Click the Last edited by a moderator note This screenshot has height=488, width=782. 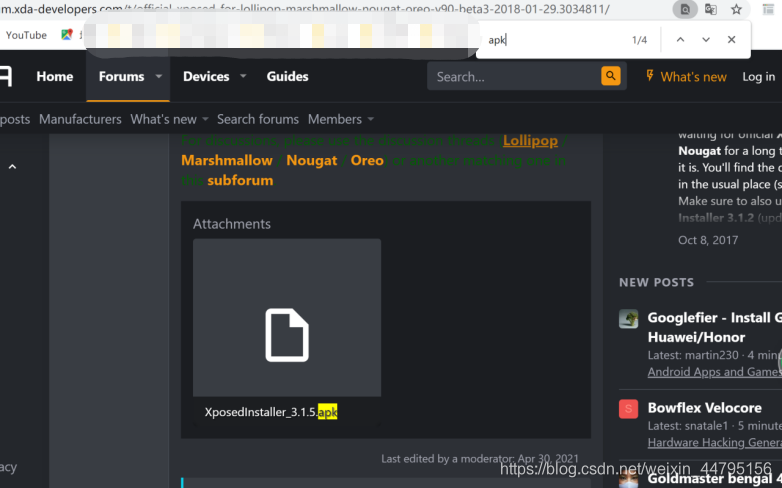click(x=480, y=459)
